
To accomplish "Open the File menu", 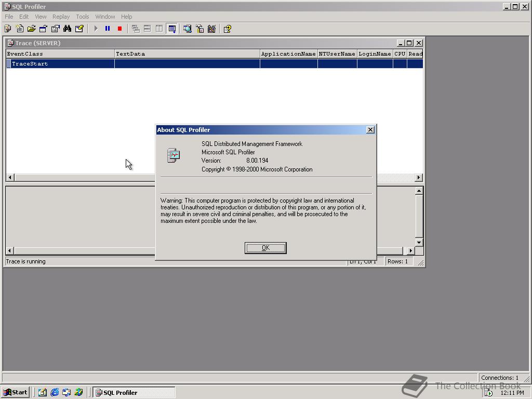I will click(9, 17).
